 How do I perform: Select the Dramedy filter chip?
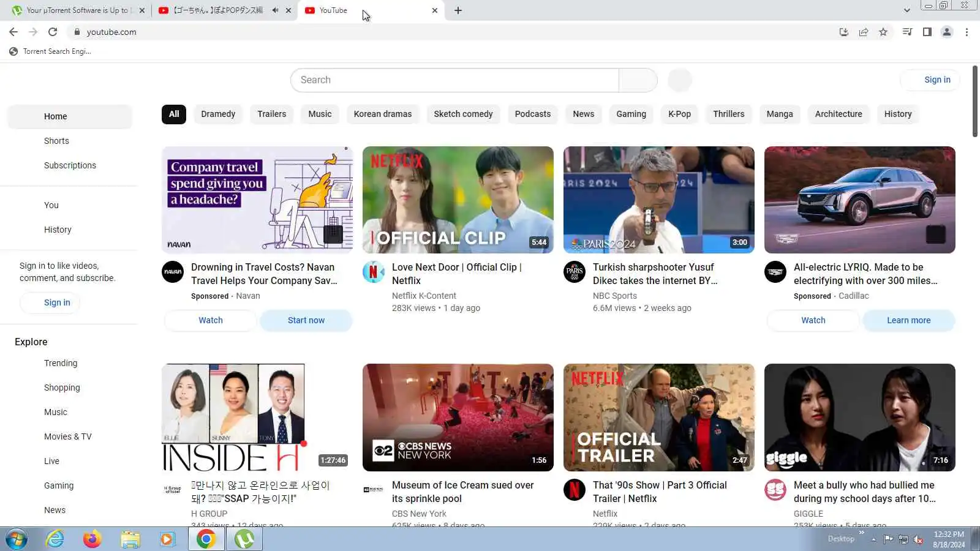218,114
